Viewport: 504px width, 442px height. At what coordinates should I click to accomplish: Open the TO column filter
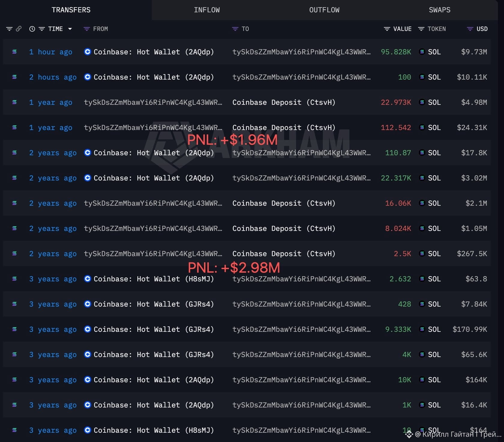click(x=235, y=29)
